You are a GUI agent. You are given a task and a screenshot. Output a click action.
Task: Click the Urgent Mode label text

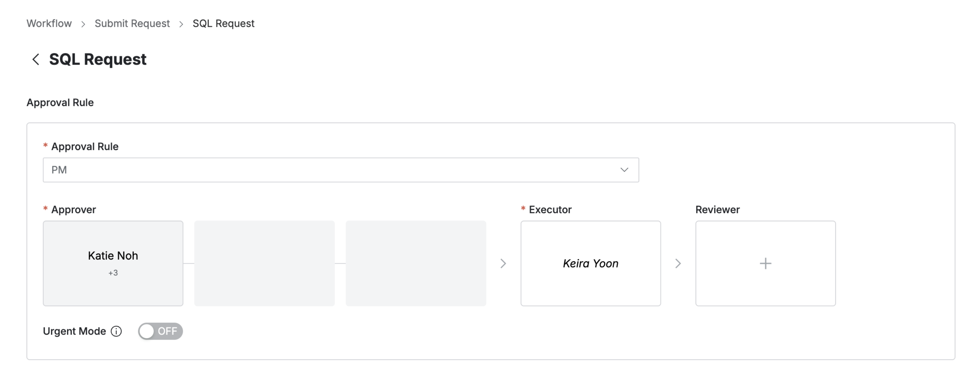74,331
